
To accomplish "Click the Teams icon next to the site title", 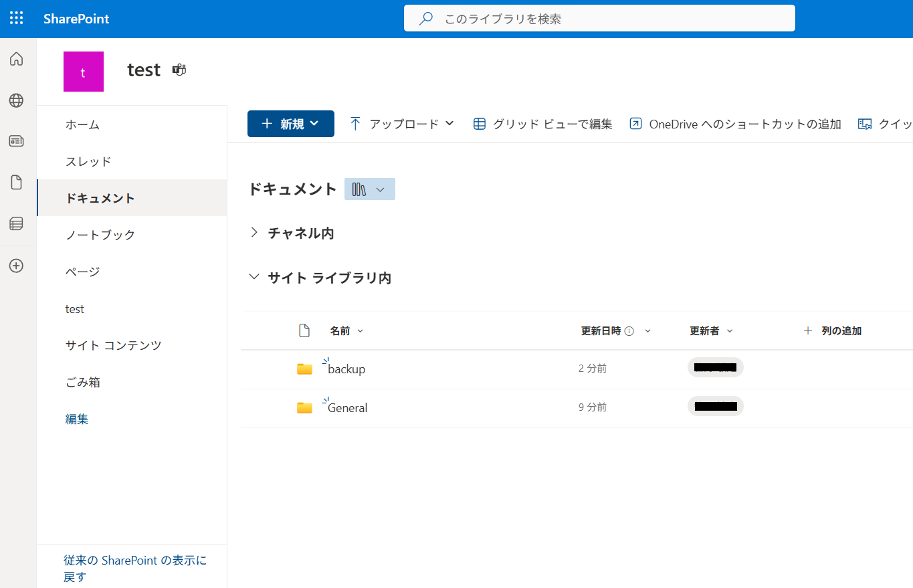I will [179, 70].
